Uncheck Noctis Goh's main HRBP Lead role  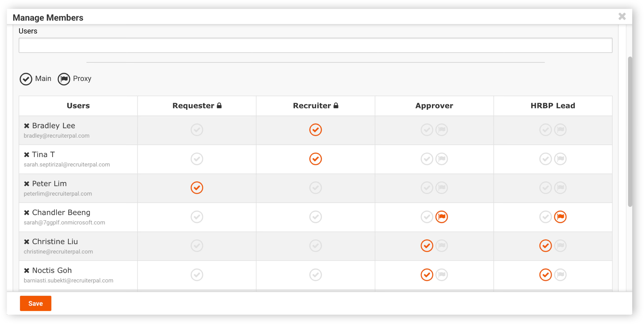546,275
